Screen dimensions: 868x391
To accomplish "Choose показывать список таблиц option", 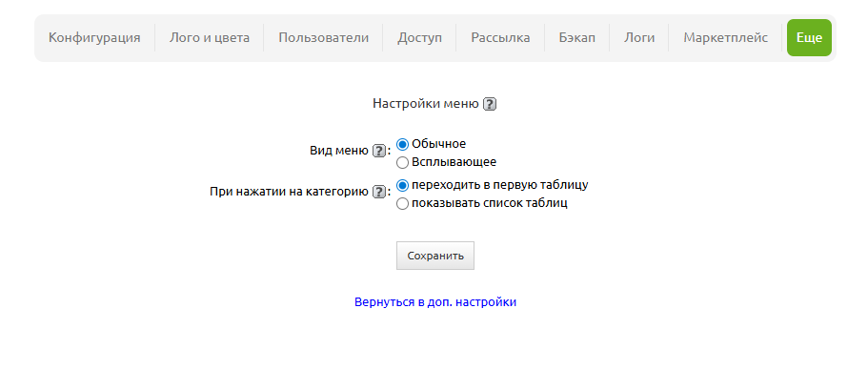I will (x=402, y=204).
